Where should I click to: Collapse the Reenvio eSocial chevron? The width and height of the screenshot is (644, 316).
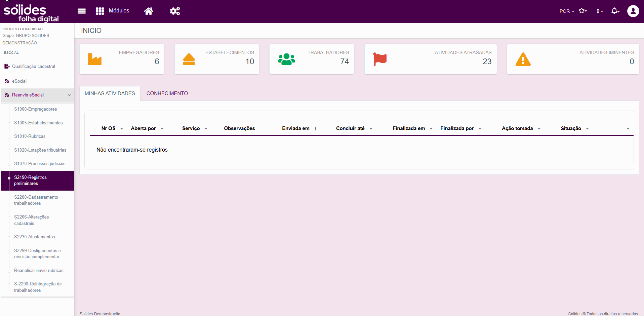pyautogui.click(x=69, y=95)
